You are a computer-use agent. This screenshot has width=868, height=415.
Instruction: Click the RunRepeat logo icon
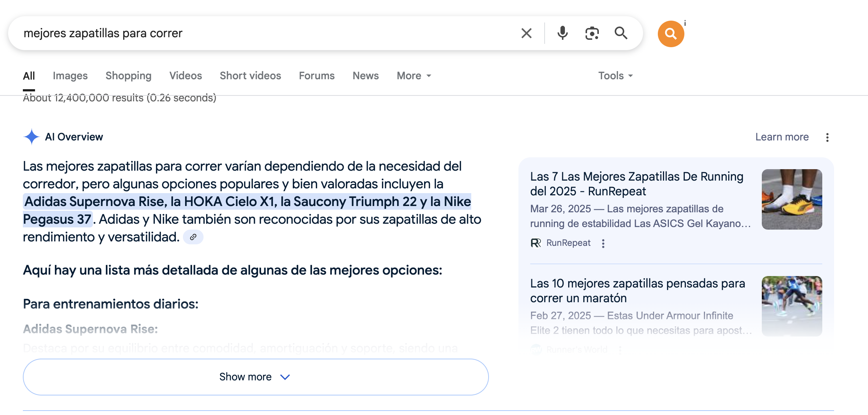(536, 243)
